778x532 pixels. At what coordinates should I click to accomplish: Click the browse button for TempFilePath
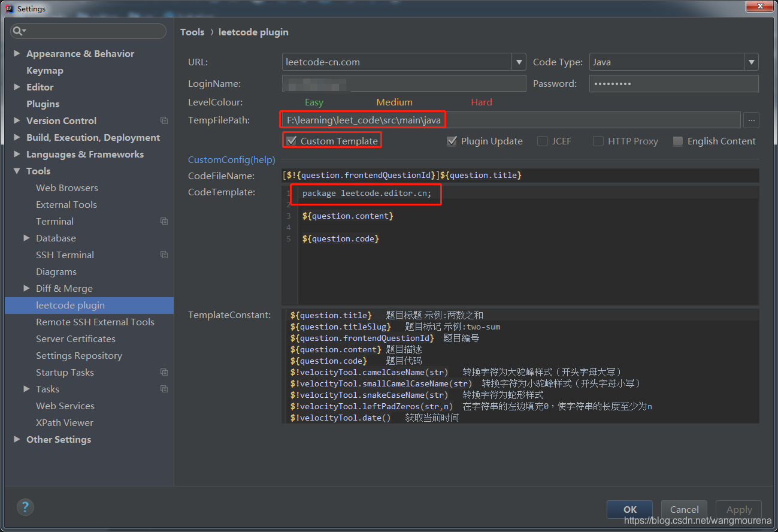tap(751, 120)
